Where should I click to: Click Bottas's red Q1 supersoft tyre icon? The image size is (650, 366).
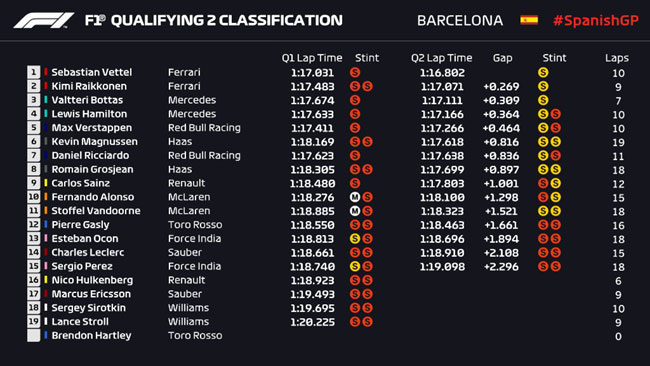[354, 100]
